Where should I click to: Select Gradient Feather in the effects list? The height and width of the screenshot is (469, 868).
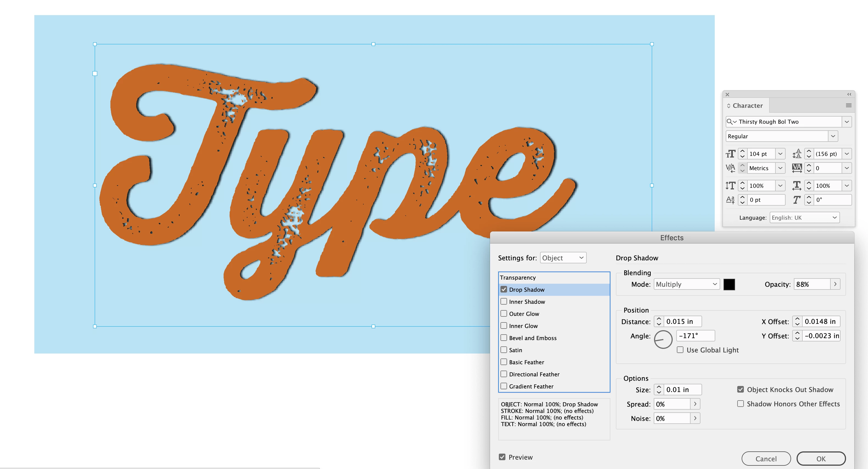[x=531, y=387]
